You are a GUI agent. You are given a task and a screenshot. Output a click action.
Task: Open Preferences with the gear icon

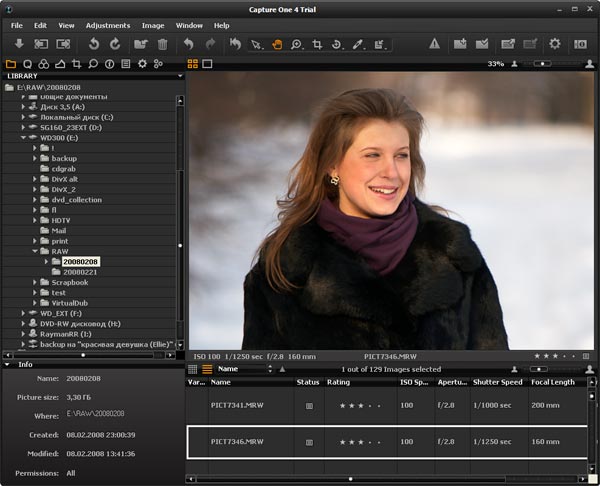[x=554, y=44]
